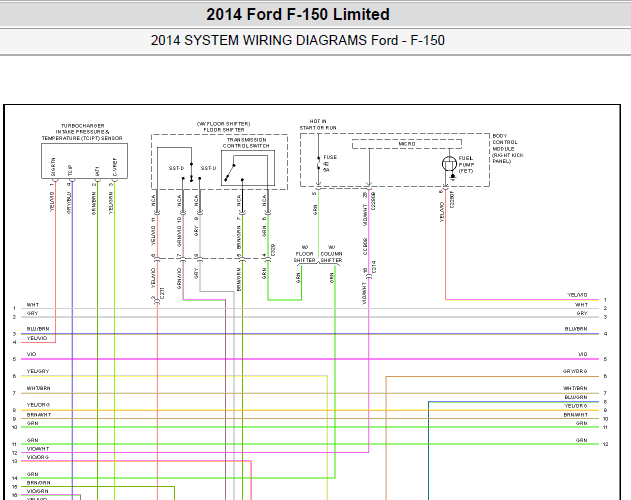Click the MICRO box in body control module
This screenshot has height=500, width=631.
click(x=407, y=144)
